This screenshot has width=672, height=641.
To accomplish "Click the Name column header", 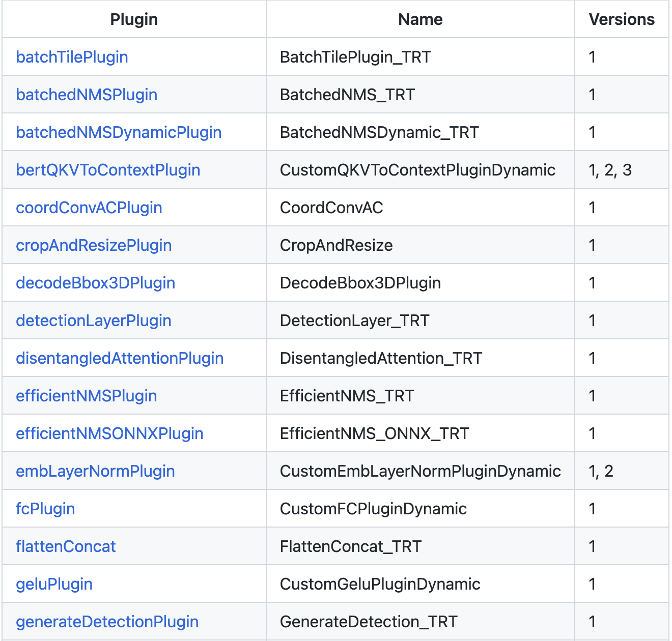I will (x=420, y=19).
